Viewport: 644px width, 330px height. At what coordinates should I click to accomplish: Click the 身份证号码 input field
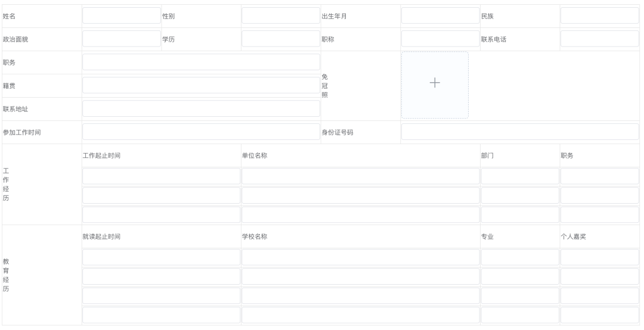(x=519, y=132)
